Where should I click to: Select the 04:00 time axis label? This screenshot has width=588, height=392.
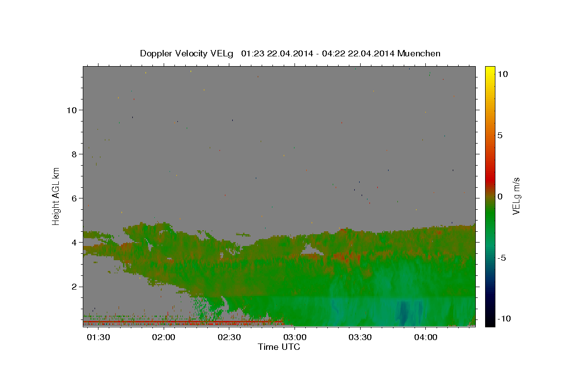425,338
